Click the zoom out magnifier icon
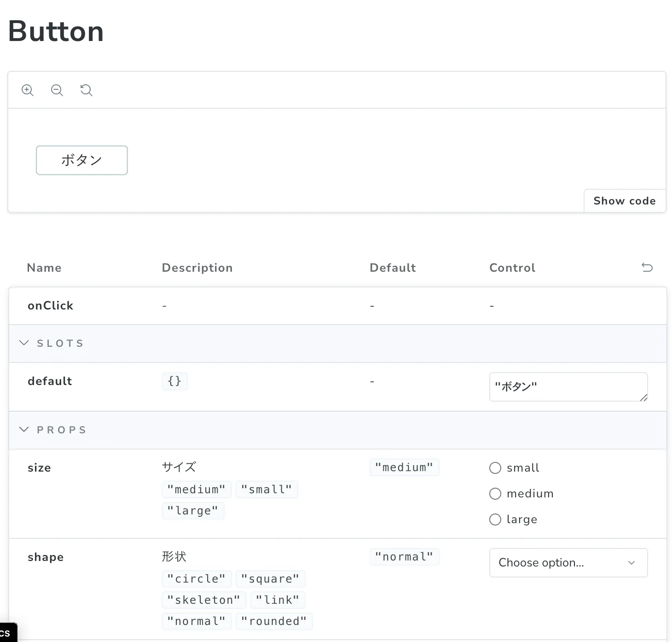This screenshot has height=642, width=672. 57,90
